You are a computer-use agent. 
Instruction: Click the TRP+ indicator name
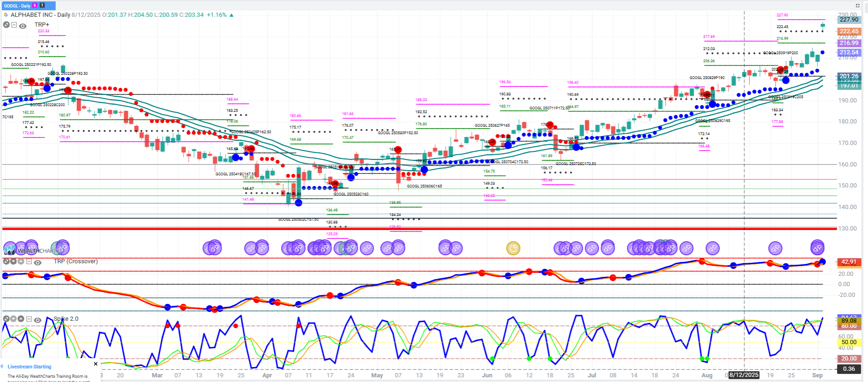click(x=42, y=25)
